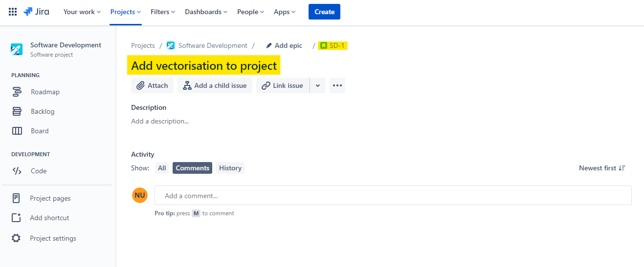Expand the Filters menu

pos(163,12)
